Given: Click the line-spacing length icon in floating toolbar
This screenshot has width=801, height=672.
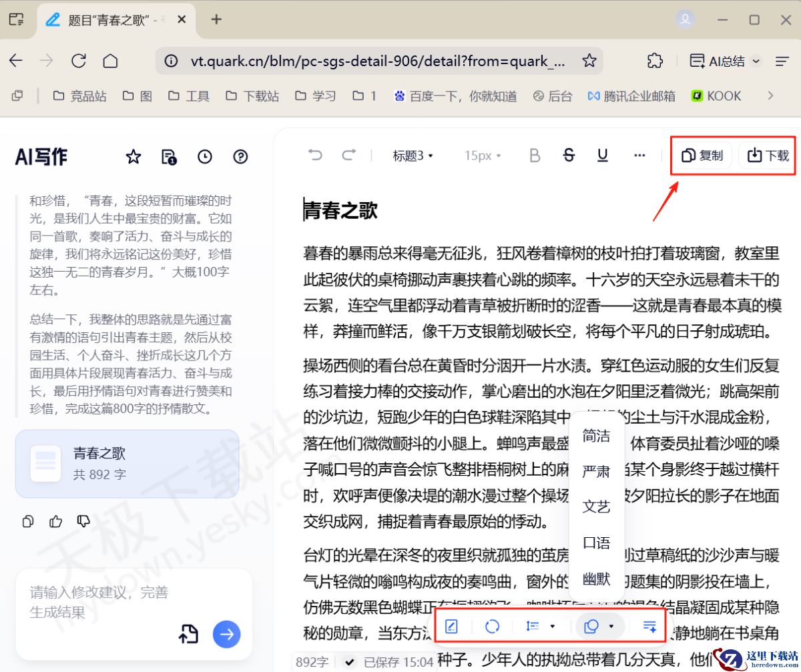Looking at the screenshot, I should click(533, 626).
